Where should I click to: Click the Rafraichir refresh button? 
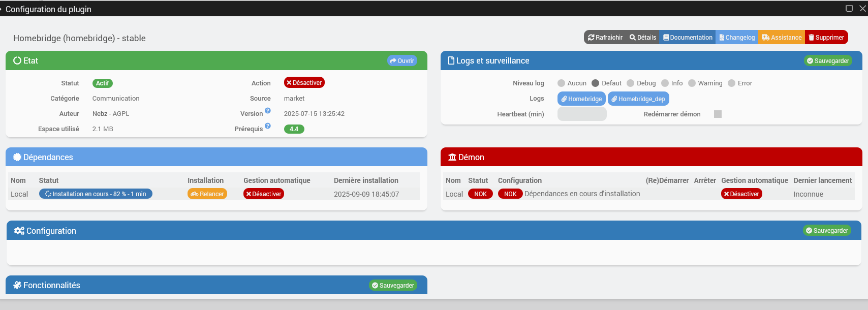point(605,38)
